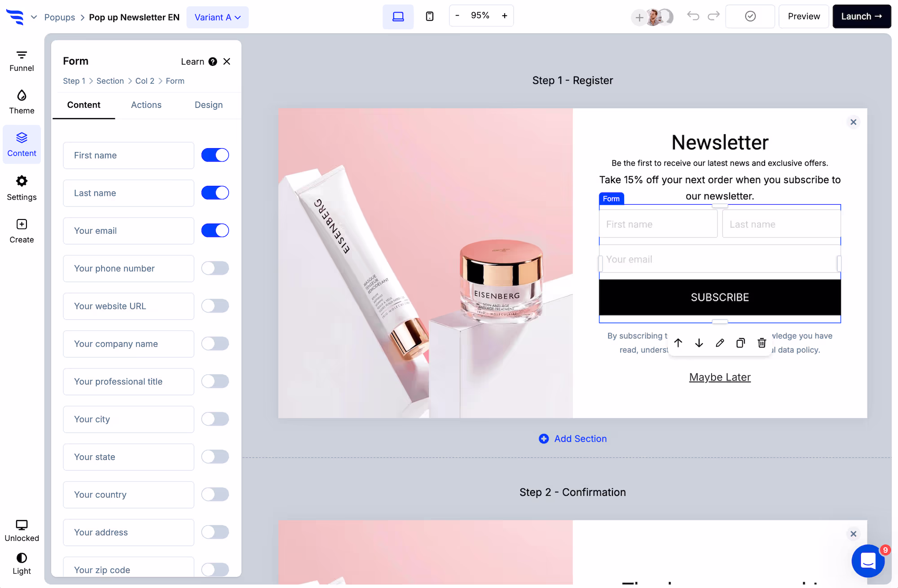Open the Learn help question icon
The height and width of the screenshot is (588, 898).
[213, 61]
